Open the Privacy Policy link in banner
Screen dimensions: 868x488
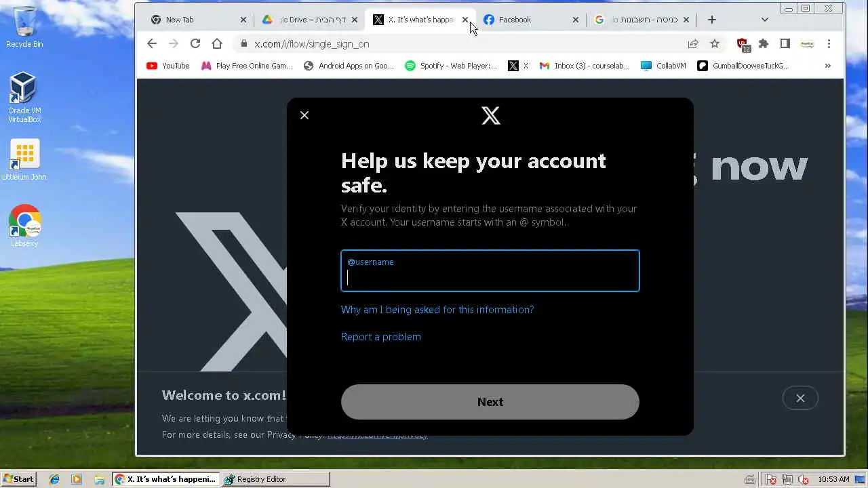pos(378,435)
